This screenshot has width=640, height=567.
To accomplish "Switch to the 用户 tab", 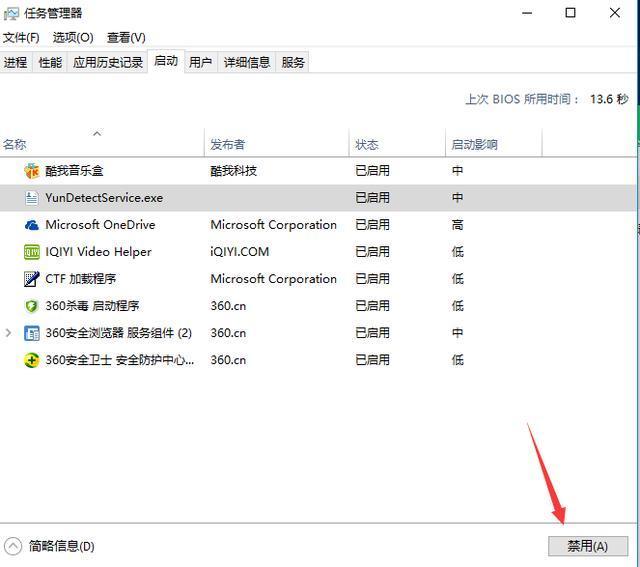I will [200, 62].
